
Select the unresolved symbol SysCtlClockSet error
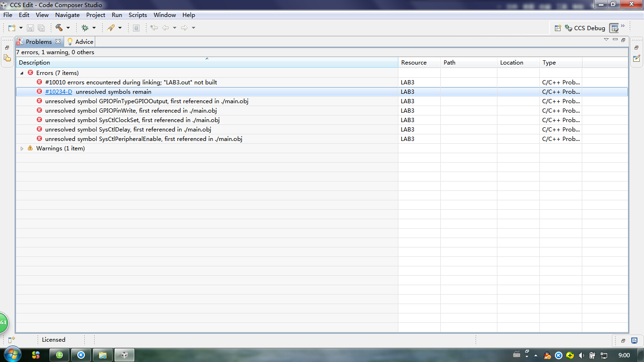(322, 120)
